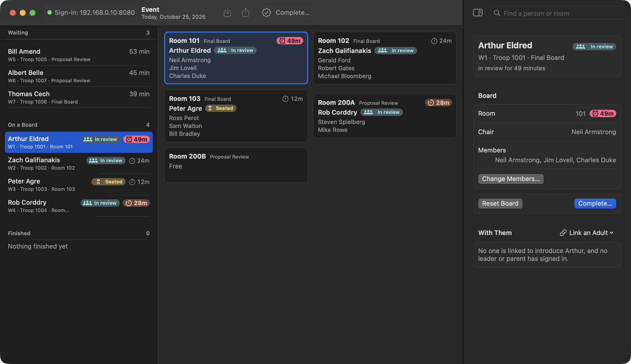
Task: Select Zach Galifianakis in On a Board list
Action: pyautogui.click(x=79, y=164)
